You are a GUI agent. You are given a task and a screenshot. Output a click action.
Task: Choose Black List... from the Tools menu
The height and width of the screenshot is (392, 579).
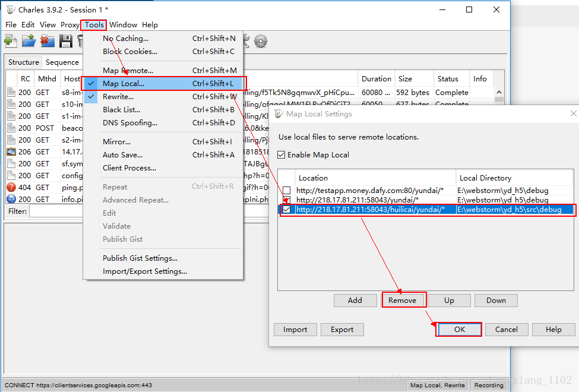pyautogui.click(x=163, y=110)
